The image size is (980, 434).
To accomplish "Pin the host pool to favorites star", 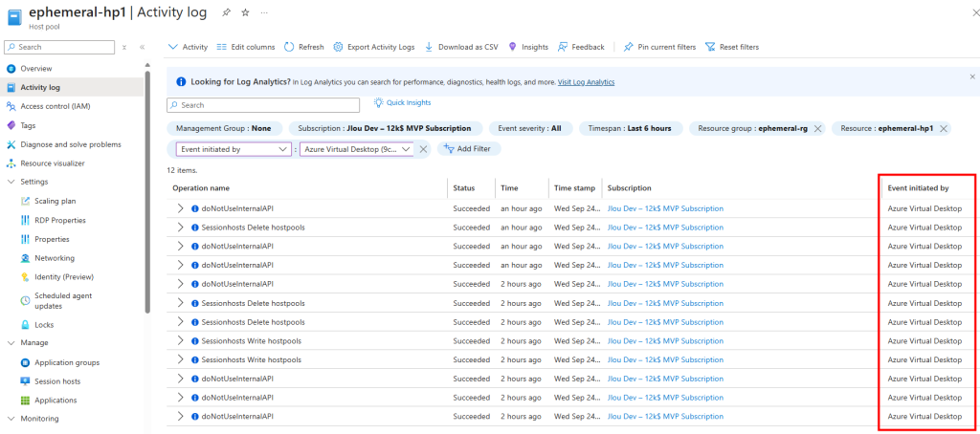I will (245, 12).
